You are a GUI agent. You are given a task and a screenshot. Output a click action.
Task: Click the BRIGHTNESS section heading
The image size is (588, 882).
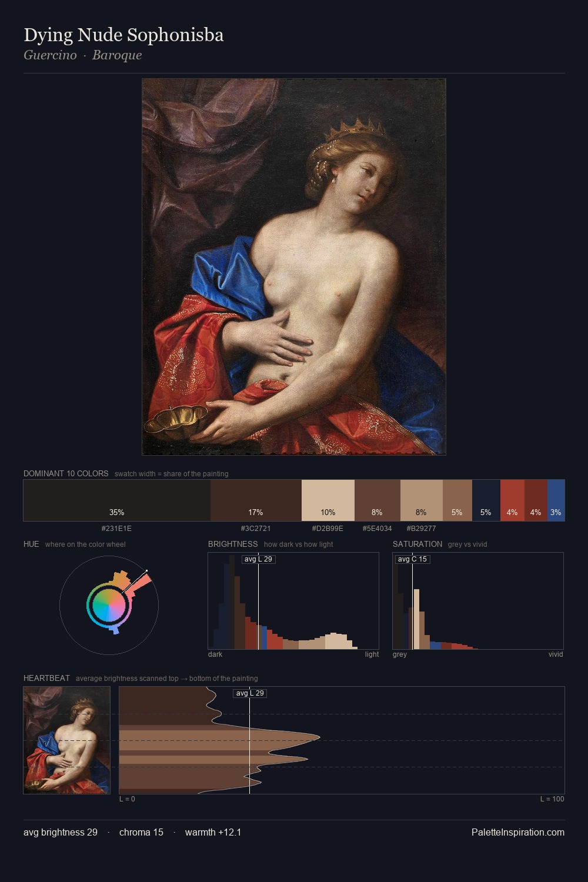[x=233, y=544]
